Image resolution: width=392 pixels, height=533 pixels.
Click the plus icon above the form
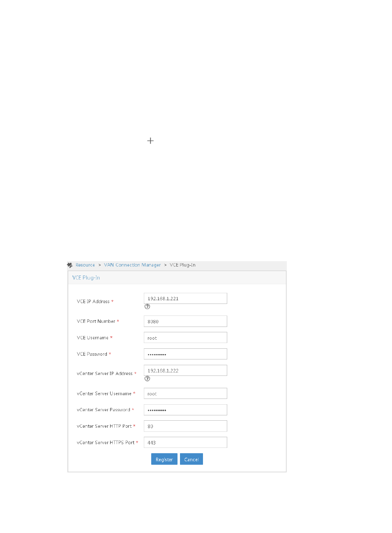point(150,141)
